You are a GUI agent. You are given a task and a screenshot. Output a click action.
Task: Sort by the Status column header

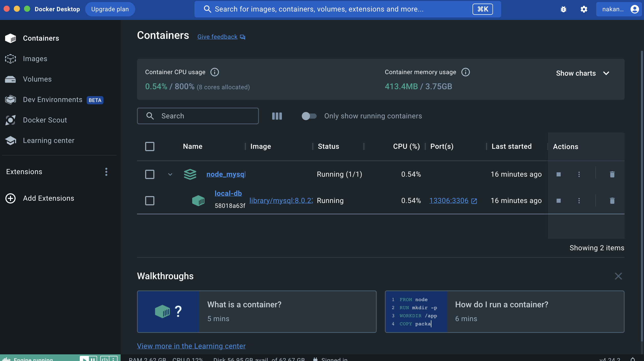pos(329,146)
